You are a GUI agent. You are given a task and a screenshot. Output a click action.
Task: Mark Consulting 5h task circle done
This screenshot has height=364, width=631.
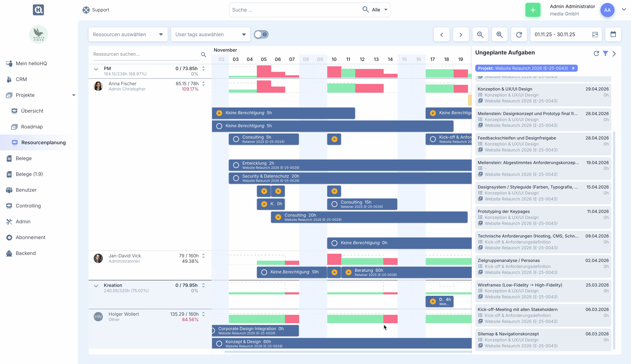236,139
